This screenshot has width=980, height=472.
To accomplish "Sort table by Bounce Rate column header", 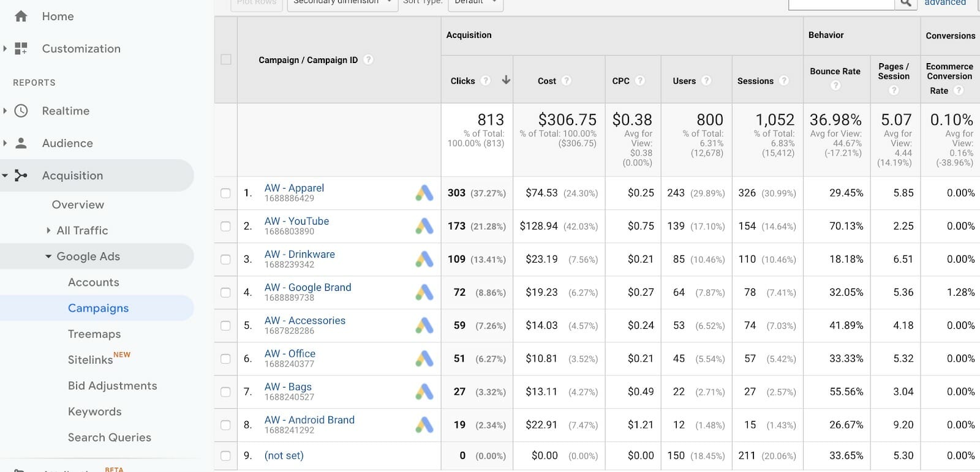I will coord(835,71).
